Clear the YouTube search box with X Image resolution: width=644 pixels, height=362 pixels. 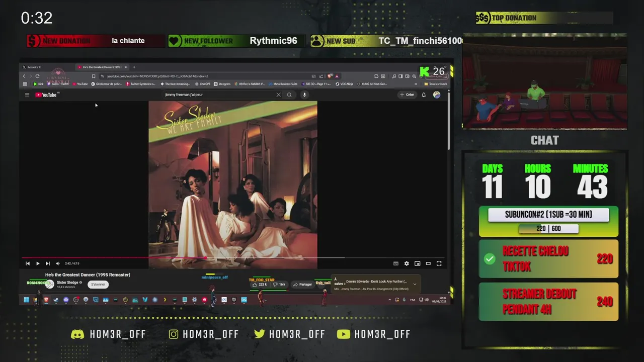(x=278, y=95)
